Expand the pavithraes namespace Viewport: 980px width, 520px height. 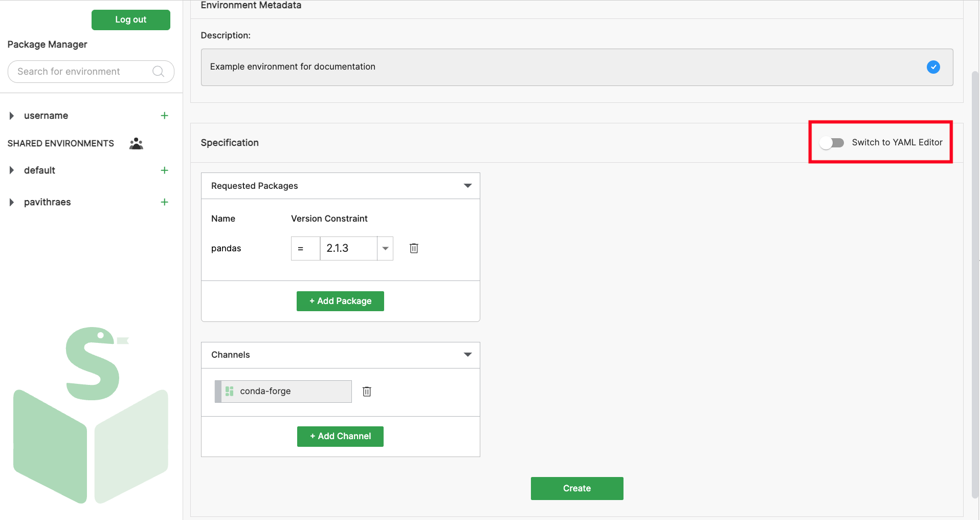[x=12, y=202]
